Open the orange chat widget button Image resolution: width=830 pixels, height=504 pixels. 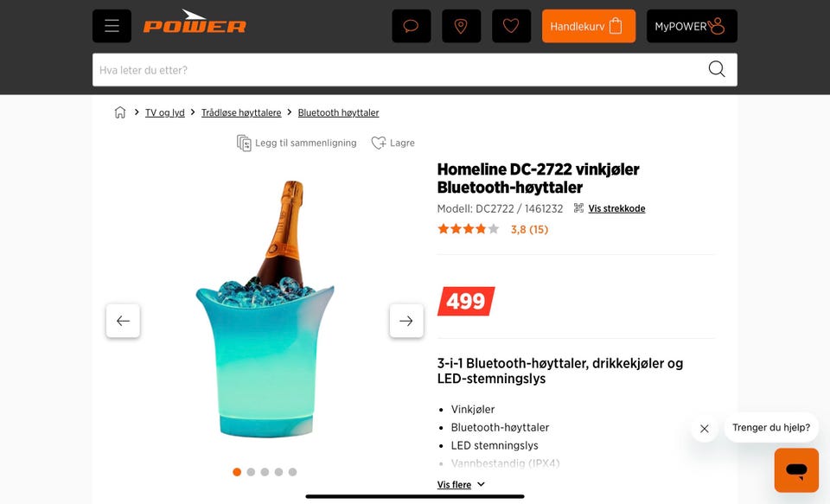click(796, 470)
